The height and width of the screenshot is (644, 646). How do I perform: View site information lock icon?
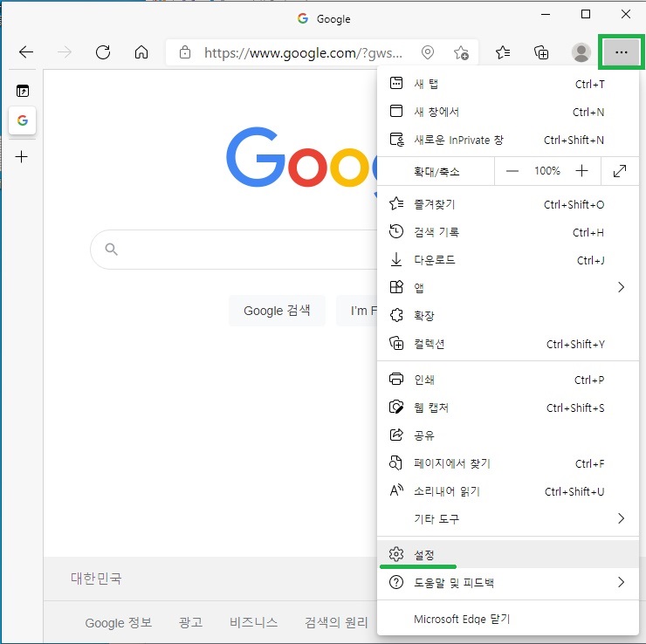[x=185, y=52]
